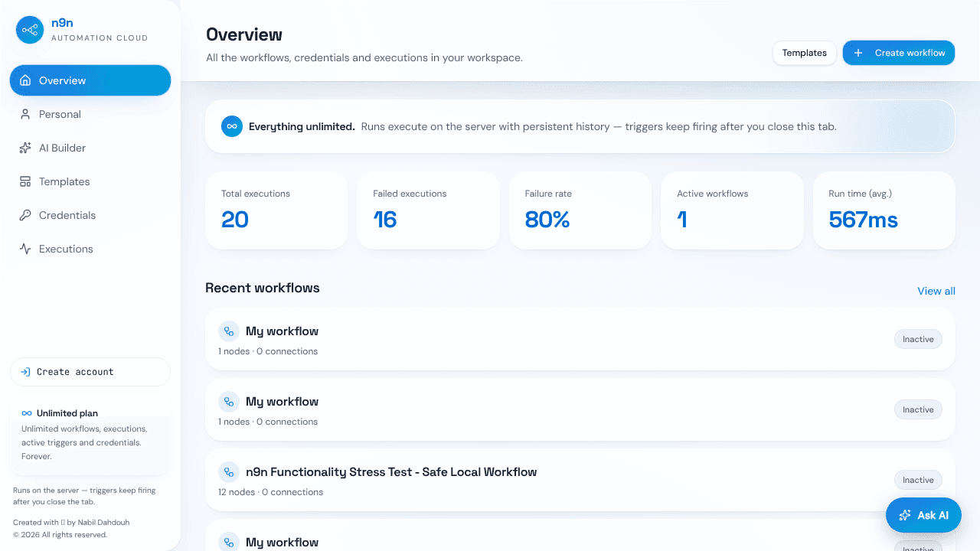Click the Overview home icon in sidebar
Screen dimensions: 980x551
click(x=25, y=80)
